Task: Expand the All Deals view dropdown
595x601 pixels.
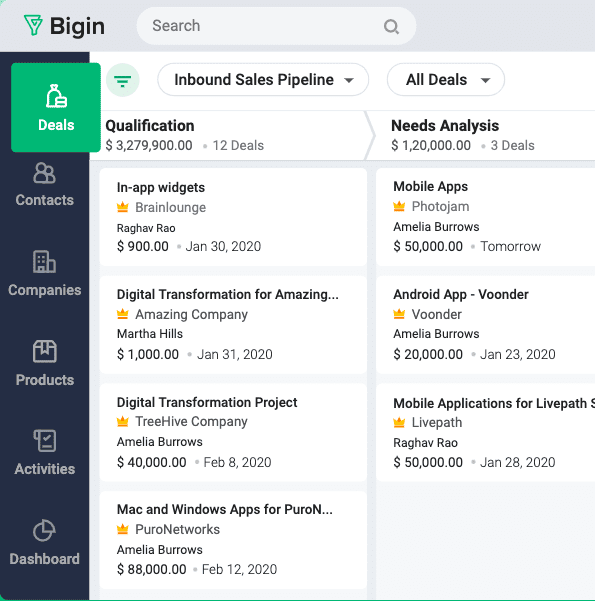Action: tap(446, 80)
